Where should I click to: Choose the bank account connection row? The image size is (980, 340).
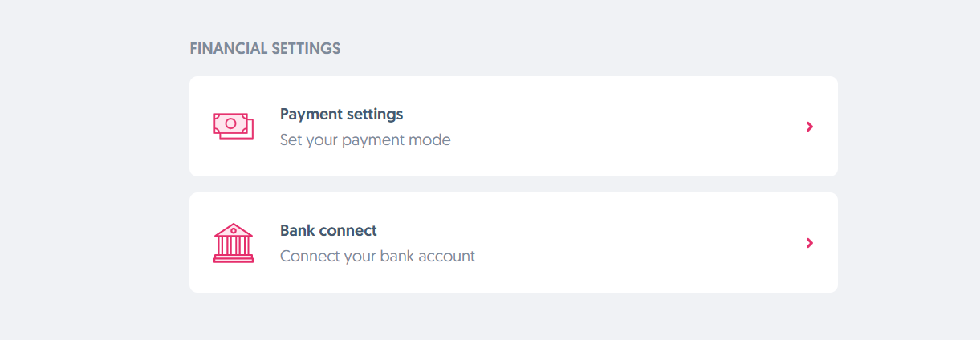click(513, 242)
